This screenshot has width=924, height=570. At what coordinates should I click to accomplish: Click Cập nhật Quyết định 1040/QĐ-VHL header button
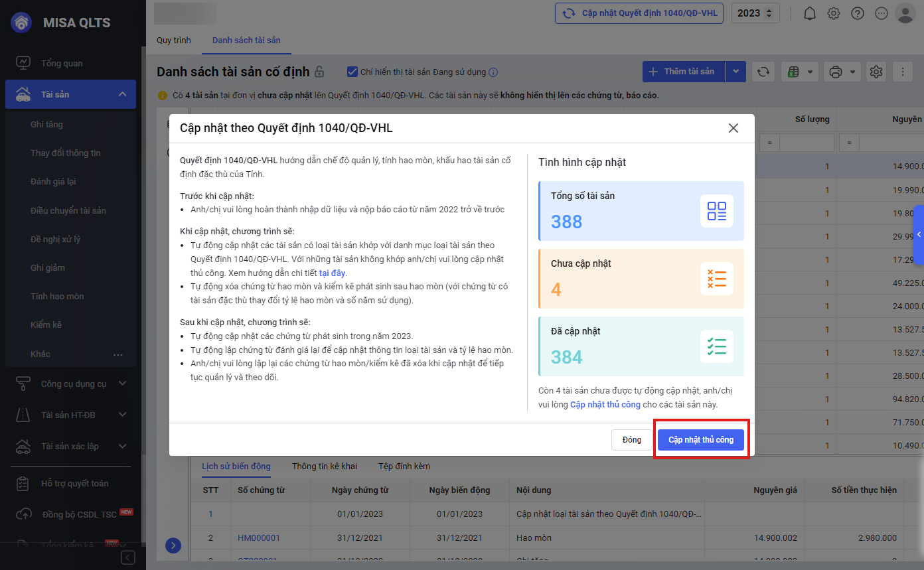[x=639, y=13]
